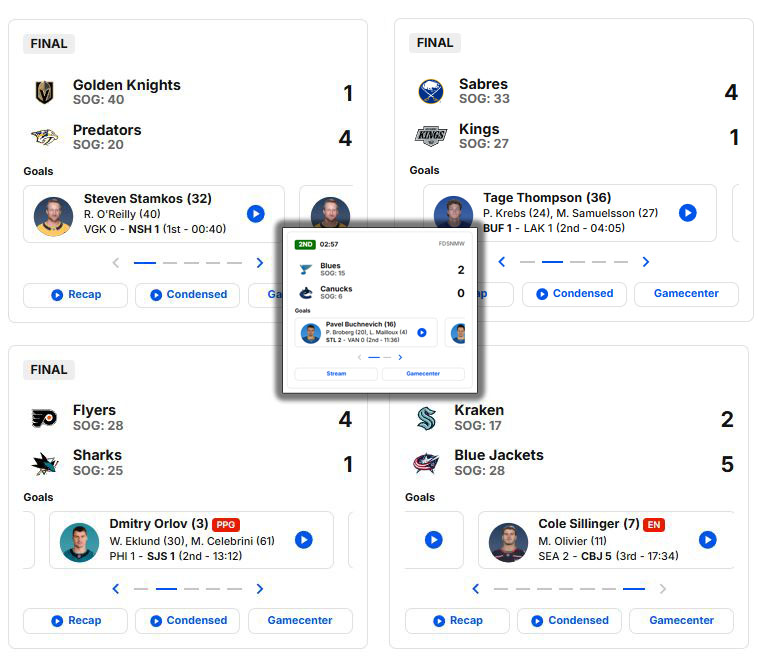Click the 2ND period badge in popup

[x=305, y=245]
